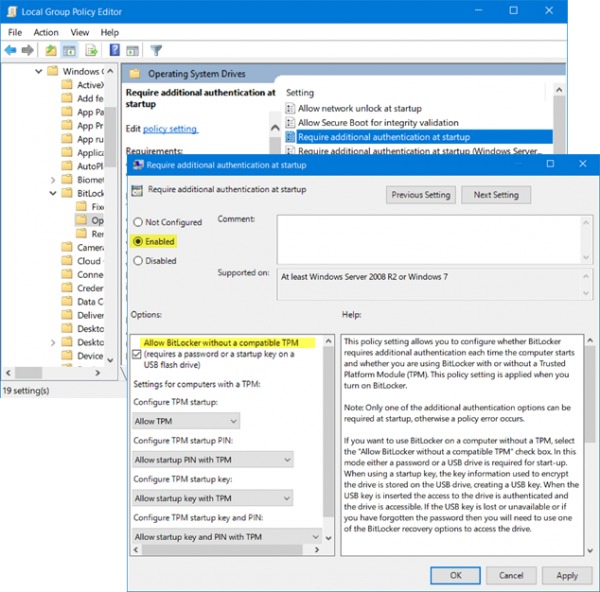Click the Export List toolbar icon
Viewport: 600px width, 592px height.
(92, 50)
